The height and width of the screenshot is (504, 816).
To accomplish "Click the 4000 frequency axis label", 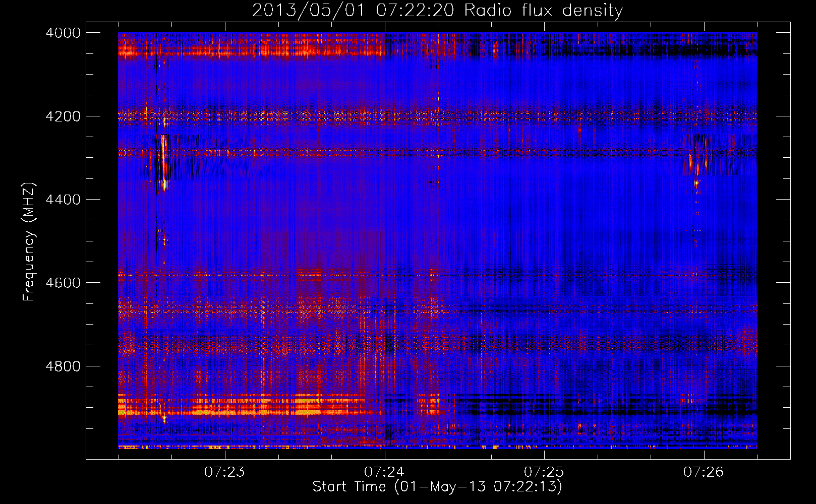I will (63, 33).
